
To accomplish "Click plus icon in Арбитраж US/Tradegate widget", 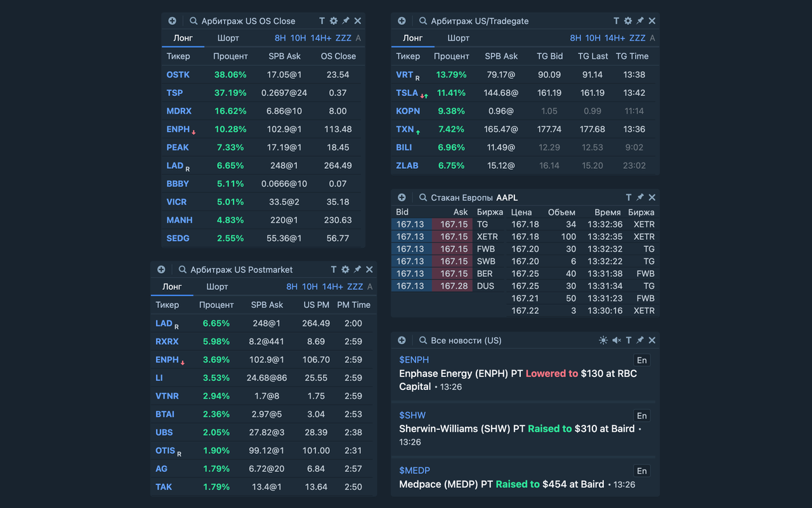I will click(402, 21).
